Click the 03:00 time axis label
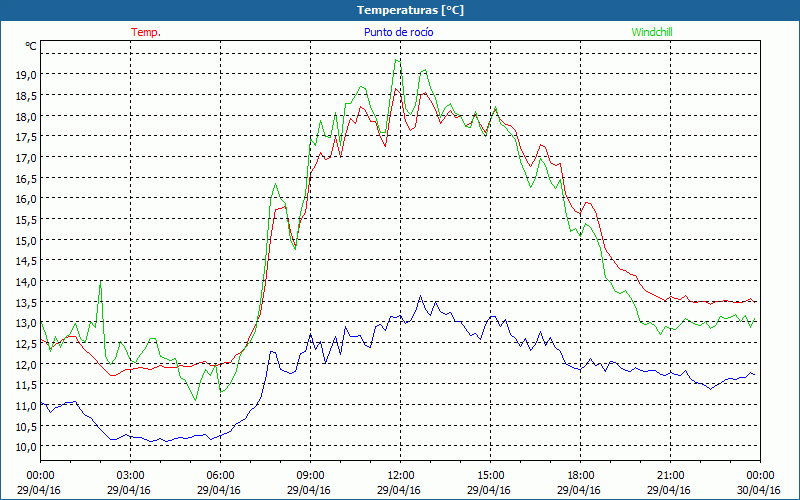 pyautogui.click(x=131, y=476)
